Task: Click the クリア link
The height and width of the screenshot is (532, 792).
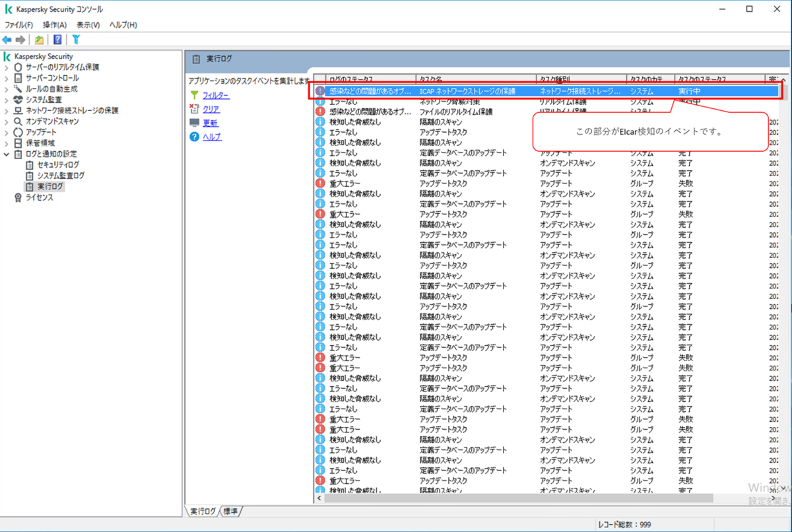Action: (211, 110)
